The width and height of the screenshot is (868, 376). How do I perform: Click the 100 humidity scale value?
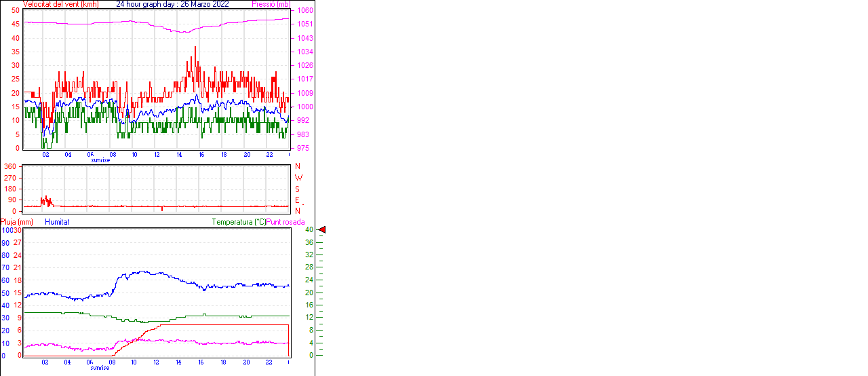5,230
